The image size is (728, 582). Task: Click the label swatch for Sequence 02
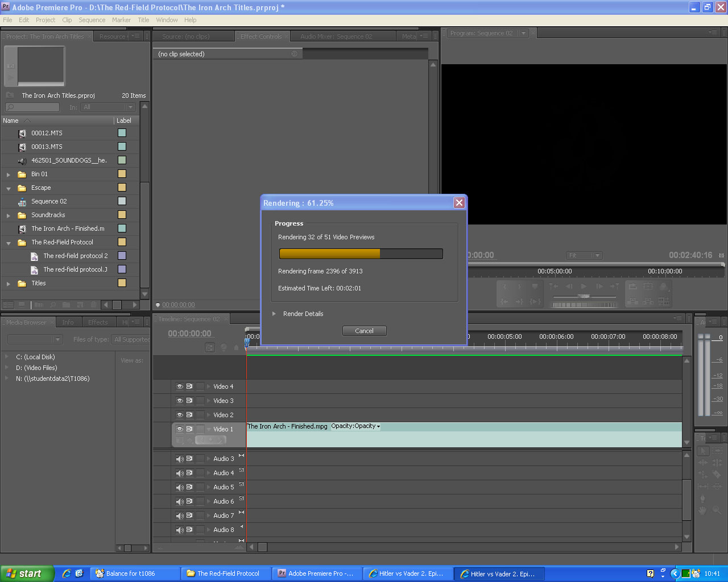click(122, 201)
